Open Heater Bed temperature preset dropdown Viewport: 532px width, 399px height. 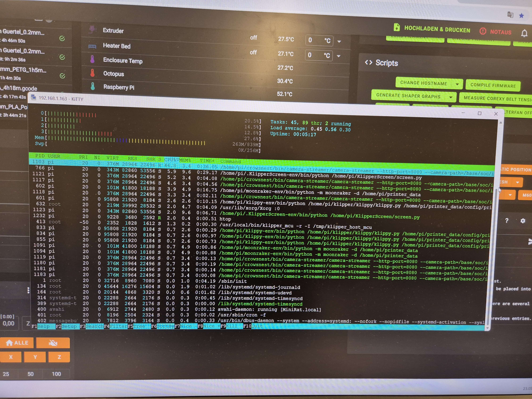pyautogui.click(x=339, y=56)
